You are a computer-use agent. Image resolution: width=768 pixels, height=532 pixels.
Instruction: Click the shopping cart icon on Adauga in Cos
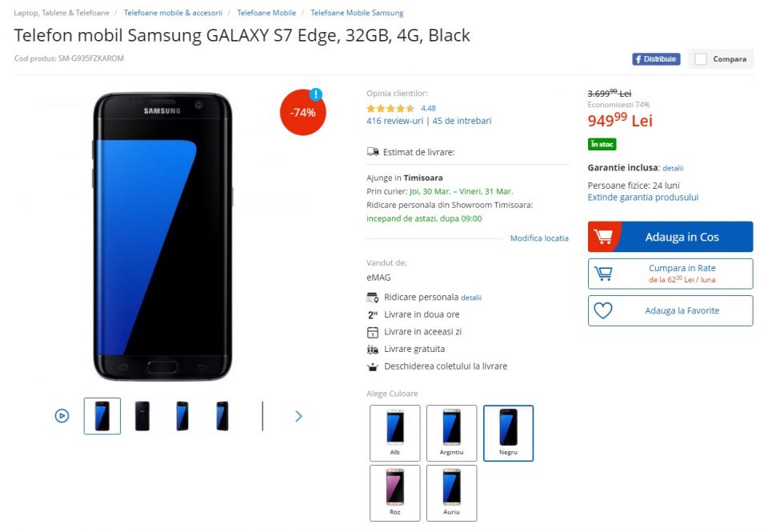[x=604, y=237]
